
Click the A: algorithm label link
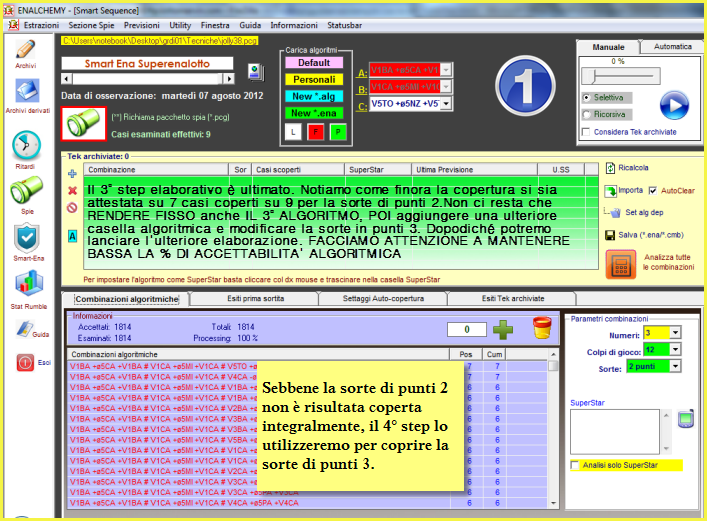pyautogui.click(x=363, y=73)
